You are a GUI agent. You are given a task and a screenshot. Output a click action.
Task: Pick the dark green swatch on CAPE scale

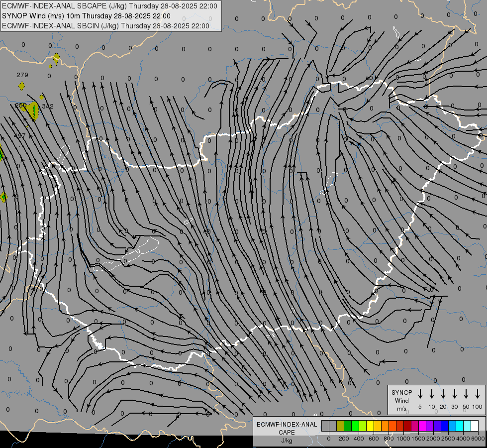click(x=348, y=426)
